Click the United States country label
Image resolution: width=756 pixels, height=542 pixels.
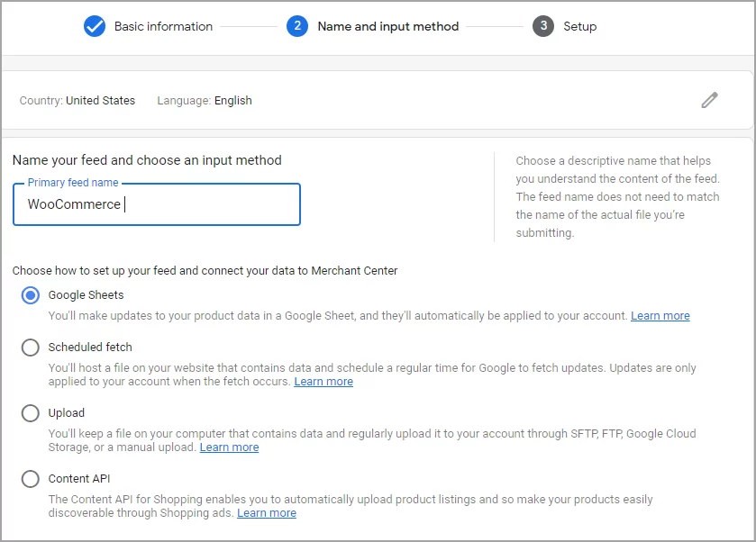100,101
